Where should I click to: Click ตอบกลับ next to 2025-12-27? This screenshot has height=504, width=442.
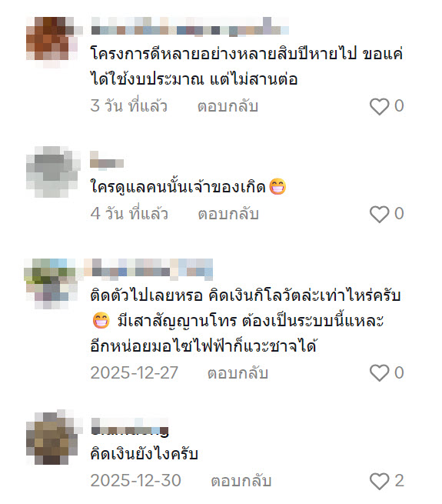[238, 373]
